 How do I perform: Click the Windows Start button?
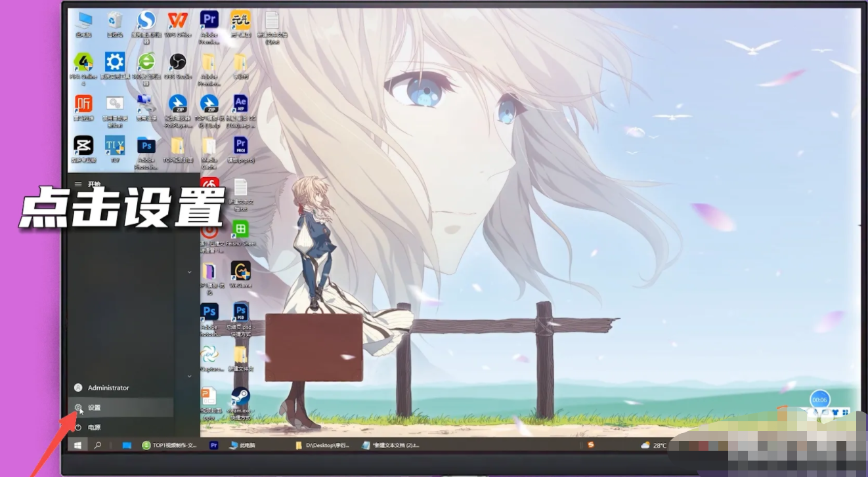click(x=77, y=445)
